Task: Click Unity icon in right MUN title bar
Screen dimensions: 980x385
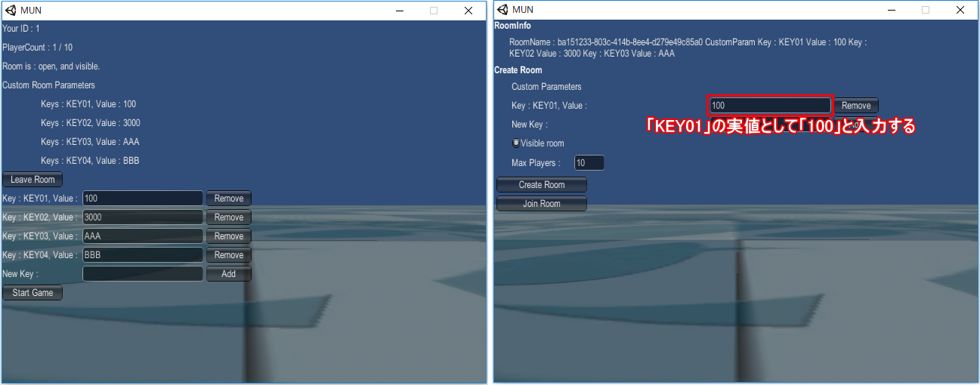Action: coord(502,10)
